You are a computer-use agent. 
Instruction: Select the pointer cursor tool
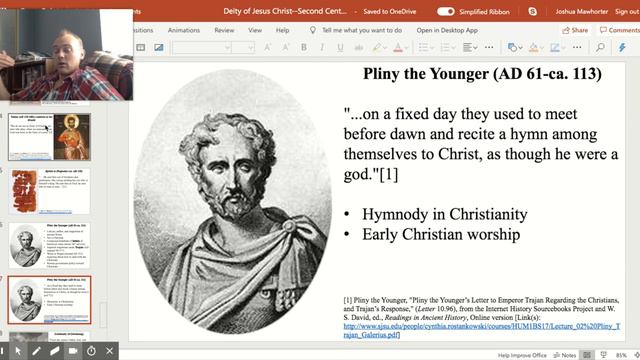18,351
